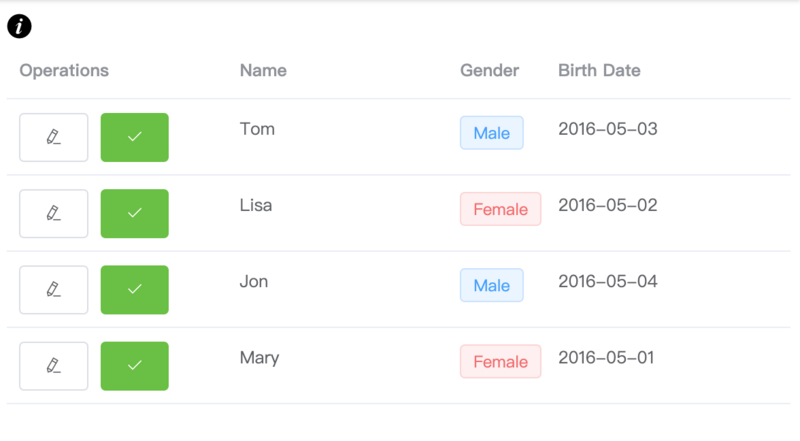Confirm Mary's row with the green check
The width and height of the screenshot is (800, 441).
pos(135,366)
